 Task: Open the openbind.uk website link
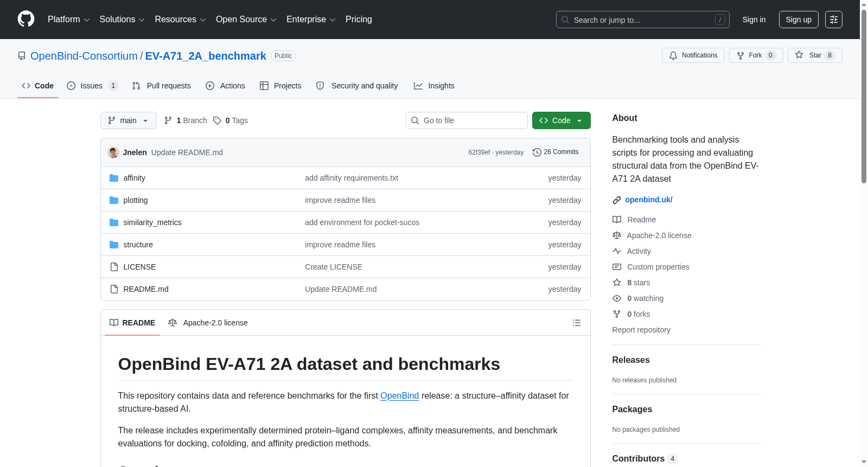click(649, 200)
